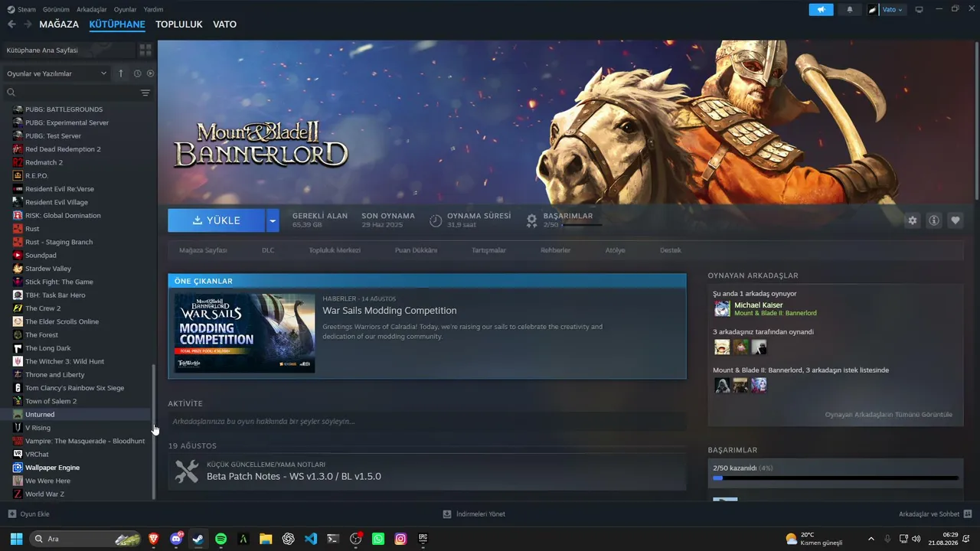Screen dimensions: 980x551
Task: Click the YÜKLE install button
Action: pos(217,220)
